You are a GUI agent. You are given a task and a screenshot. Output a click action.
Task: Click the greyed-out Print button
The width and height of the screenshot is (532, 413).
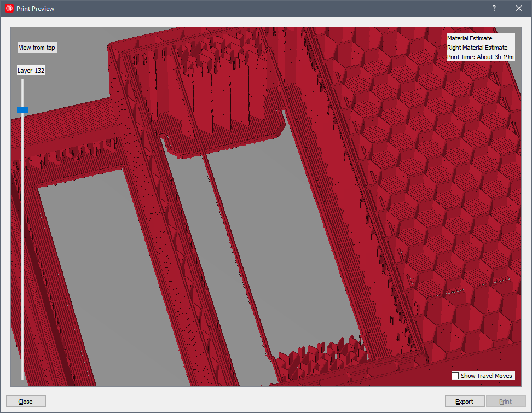(x=505, y=402)
